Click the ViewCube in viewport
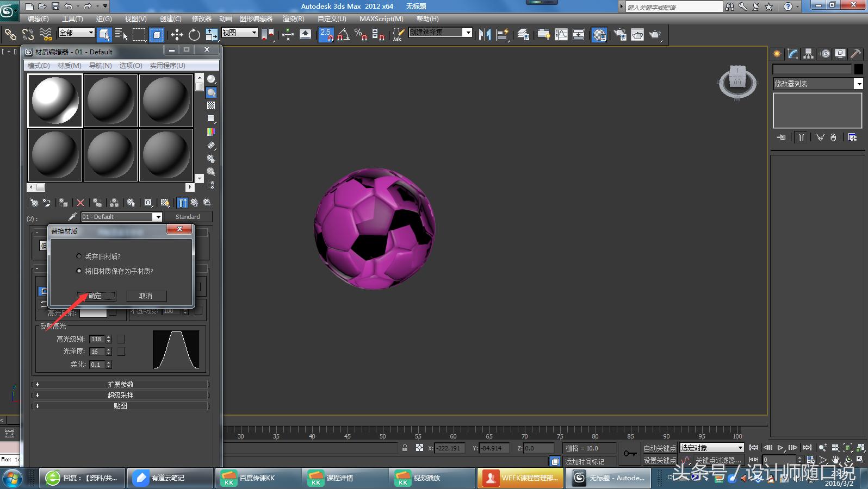868x489 pixels. point(737,81)
